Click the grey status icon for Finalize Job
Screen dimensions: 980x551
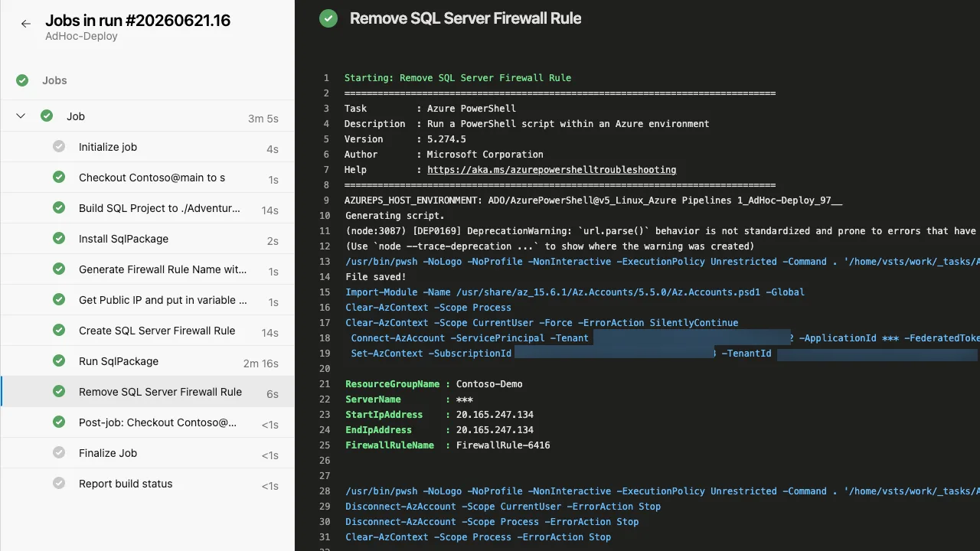59,453
